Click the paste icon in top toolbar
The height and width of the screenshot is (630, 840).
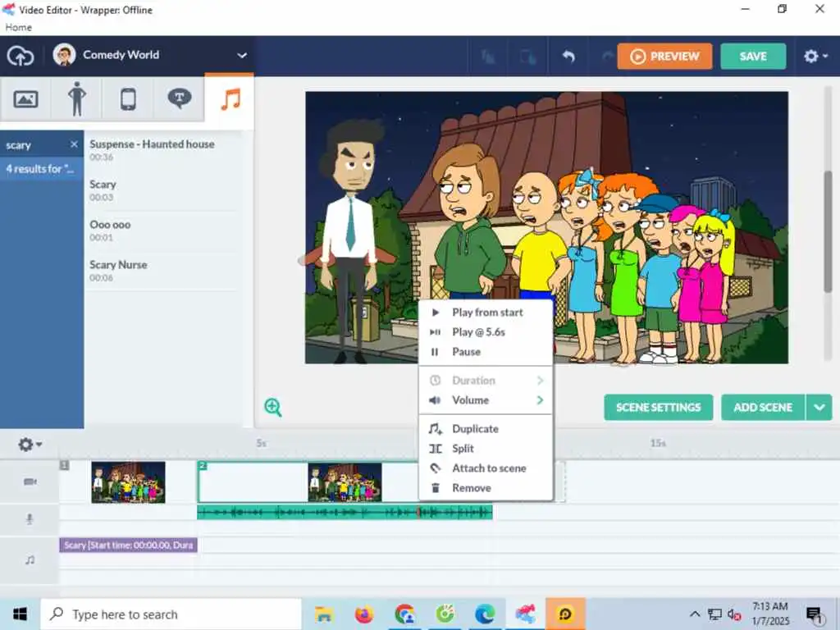(x=527, y=57)
